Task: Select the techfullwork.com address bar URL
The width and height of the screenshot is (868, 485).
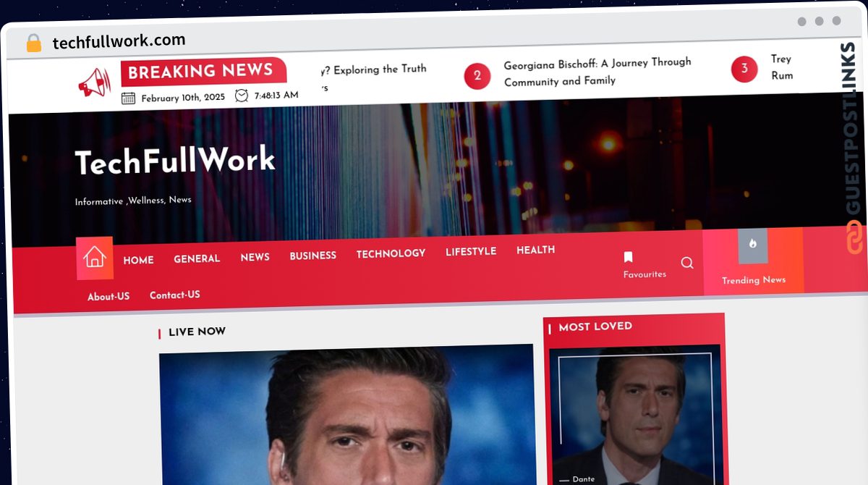Action: pyautogui.click(x=119, y=41)
